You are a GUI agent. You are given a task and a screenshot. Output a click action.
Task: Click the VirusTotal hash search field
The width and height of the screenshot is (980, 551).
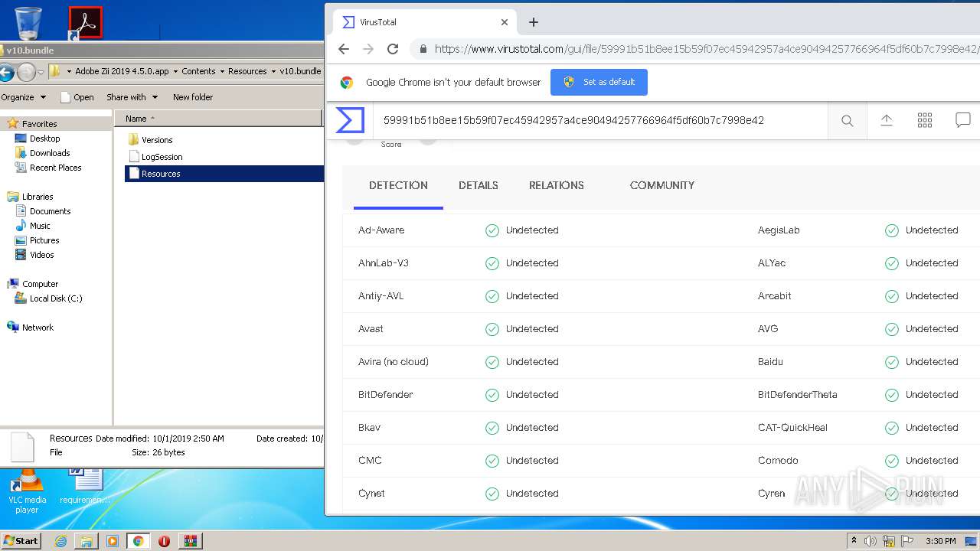(600, 120)
